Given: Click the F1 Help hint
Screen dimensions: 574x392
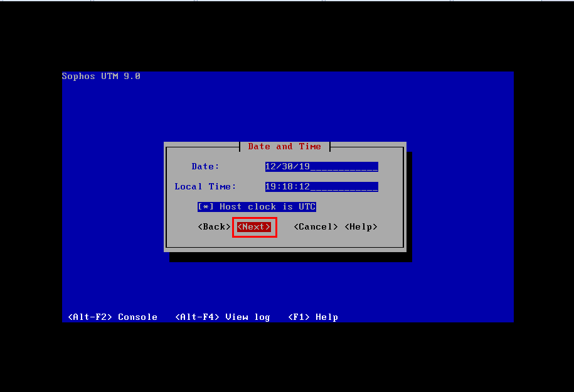Looking at the screenshot, I should coord(313,317).
